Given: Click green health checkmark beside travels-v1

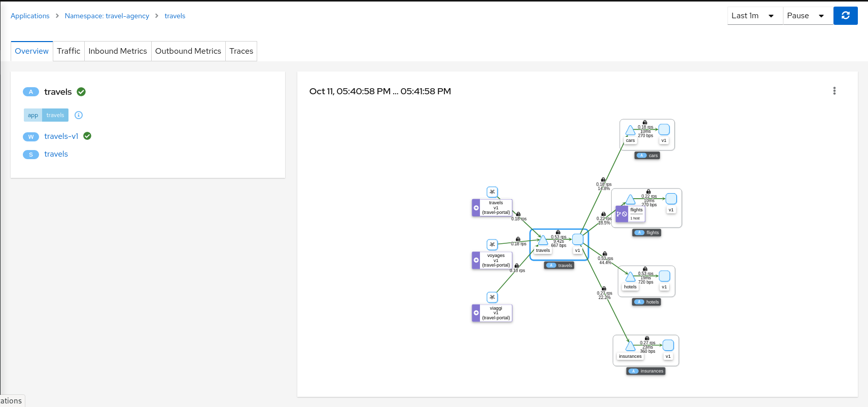Looking at the screenshot, I should coord(87,136).
